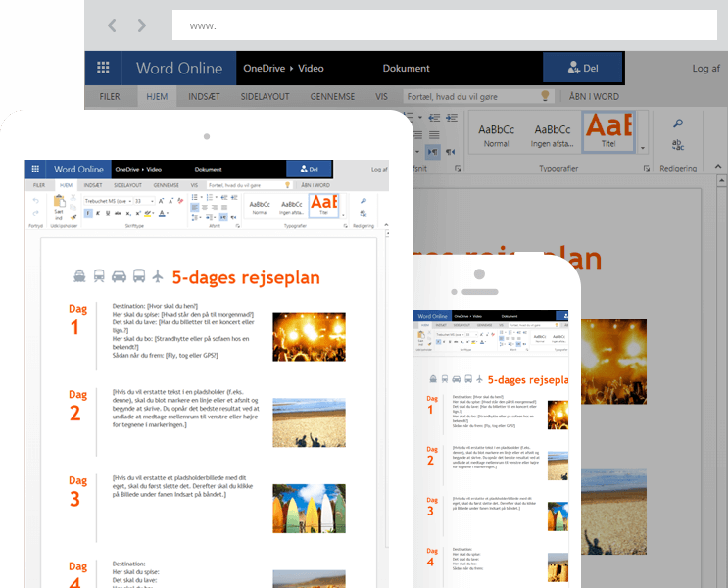Expand the Typografier styles gallery dropdown arrow

(x=643, y=149)
